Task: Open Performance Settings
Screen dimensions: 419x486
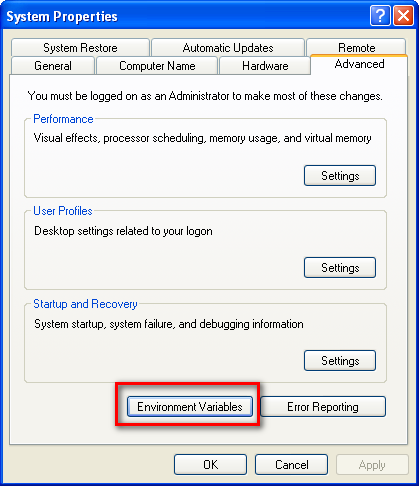Action: pyautogui.click(x=340, y=176)
